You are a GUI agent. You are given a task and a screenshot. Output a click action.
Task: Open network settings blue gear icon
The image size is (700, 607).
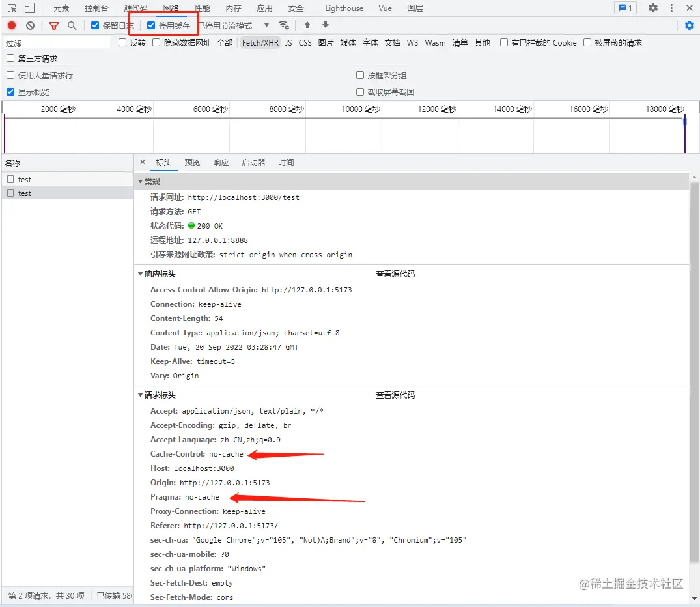click(690, 25)
